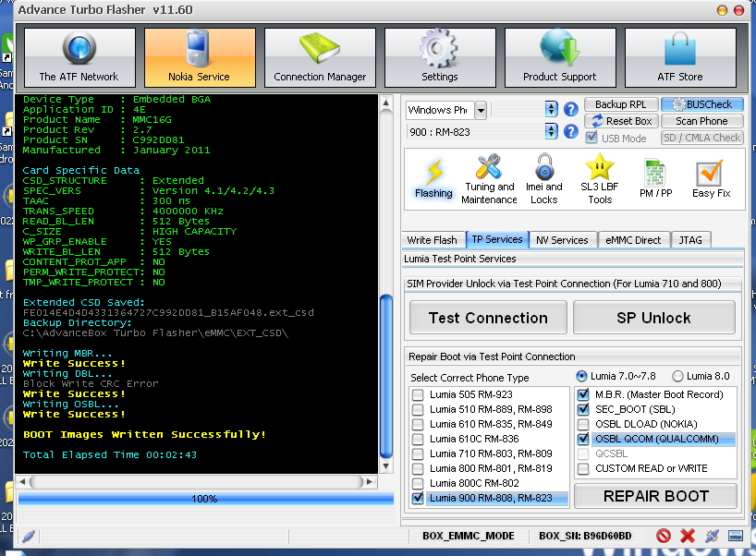Image resolution: width=756 pixels, height=556 pixels.
Task: Click stepper beside the platform dropdown
Action: (x=551, y=109)
